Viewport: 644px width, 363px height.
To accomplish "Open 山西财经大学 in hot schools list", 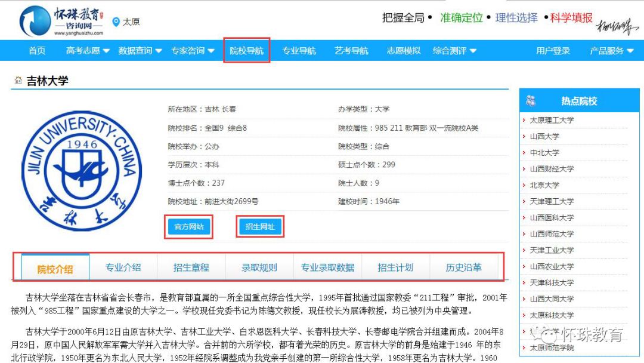I will coord(552,168).
